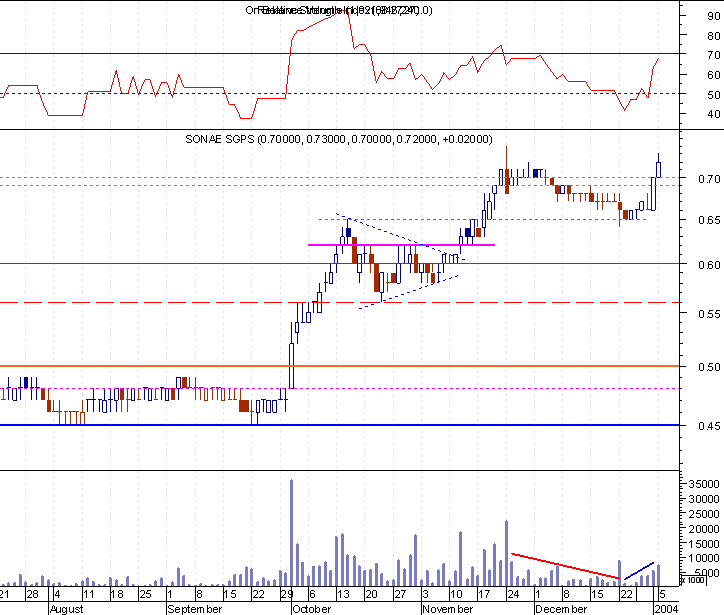Click the 15000 volume axis label

[x=704, y=544]
